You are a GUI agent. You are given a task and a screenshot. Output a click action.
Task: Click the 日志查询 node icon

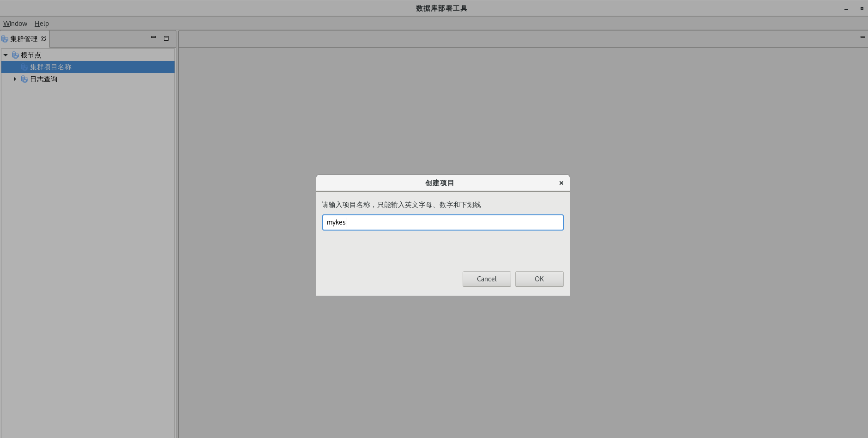pyautogui.click(x=24, y=79)
